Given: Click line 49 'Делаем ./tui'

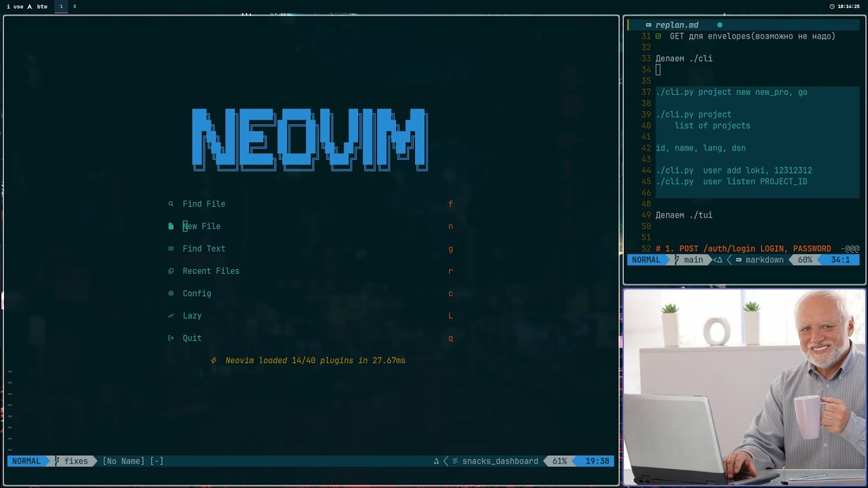Looking at the screenshot, I should click(684, 215).
